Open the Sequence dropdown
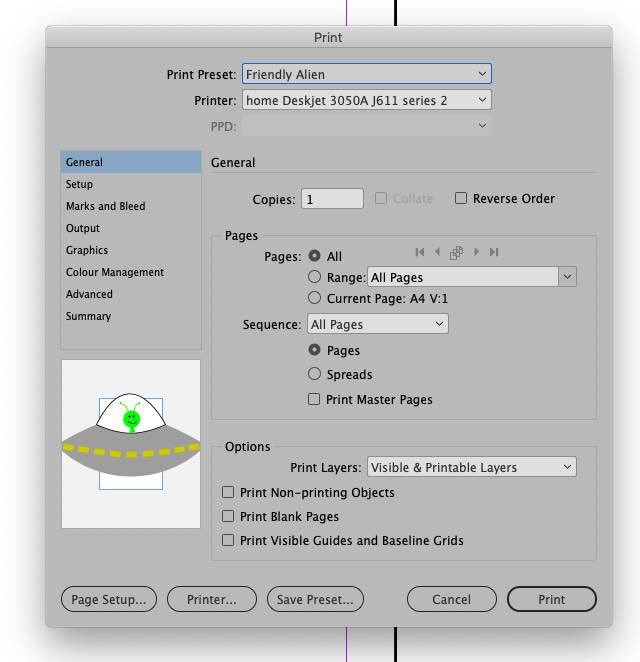The width and height of the screenshot is (640, 662). point(378,324)
